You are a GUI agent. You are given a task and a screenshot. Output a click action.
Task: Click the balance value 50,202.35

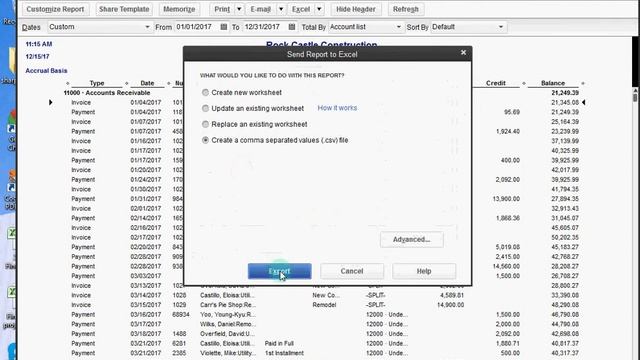coord(565,238)
